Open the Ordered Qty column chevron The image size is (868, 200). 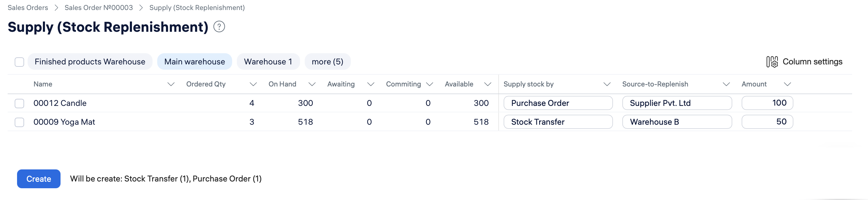253,84
